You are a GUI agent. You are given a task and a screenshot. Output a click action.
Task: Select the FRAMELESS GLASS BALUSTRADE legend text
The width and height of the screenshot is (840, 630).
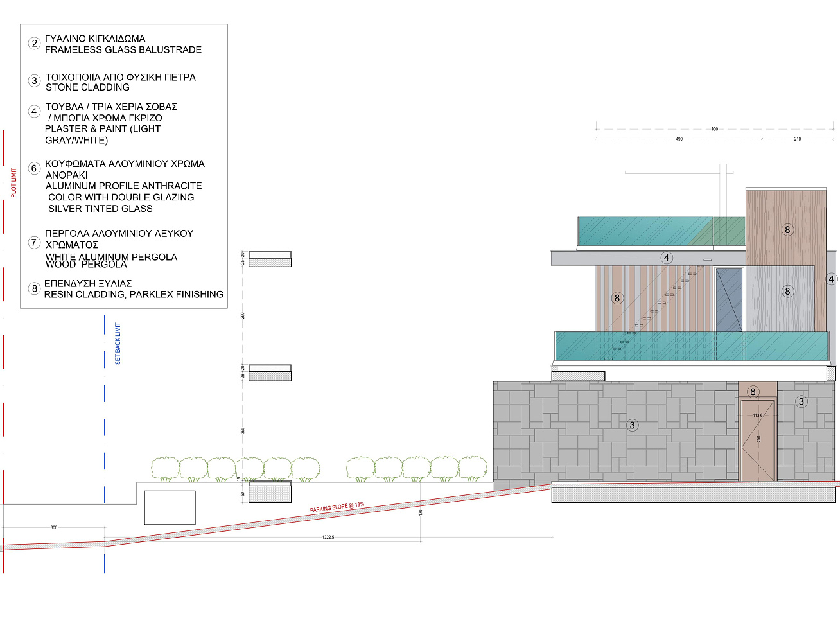[x=123, y=50]
